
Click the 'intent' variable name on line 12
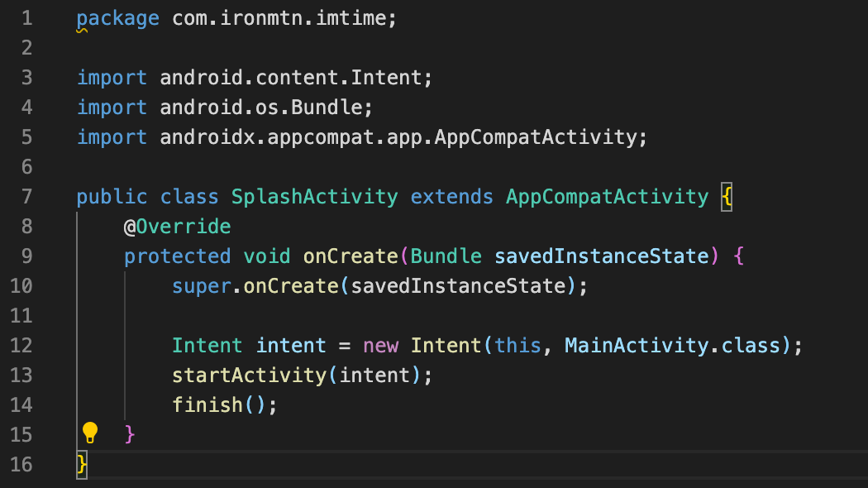click(x=291, y=346)
